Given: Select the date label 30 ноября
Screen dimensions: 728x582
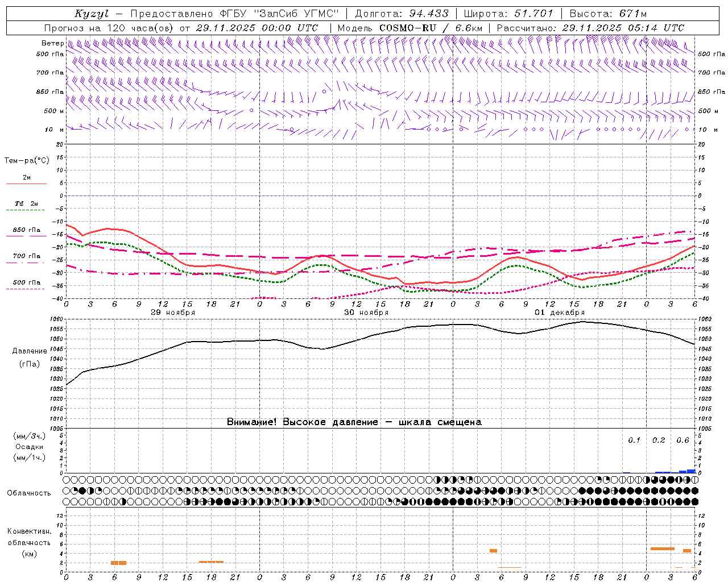Looking at the screenshot, I should click(x=366, y=313).
